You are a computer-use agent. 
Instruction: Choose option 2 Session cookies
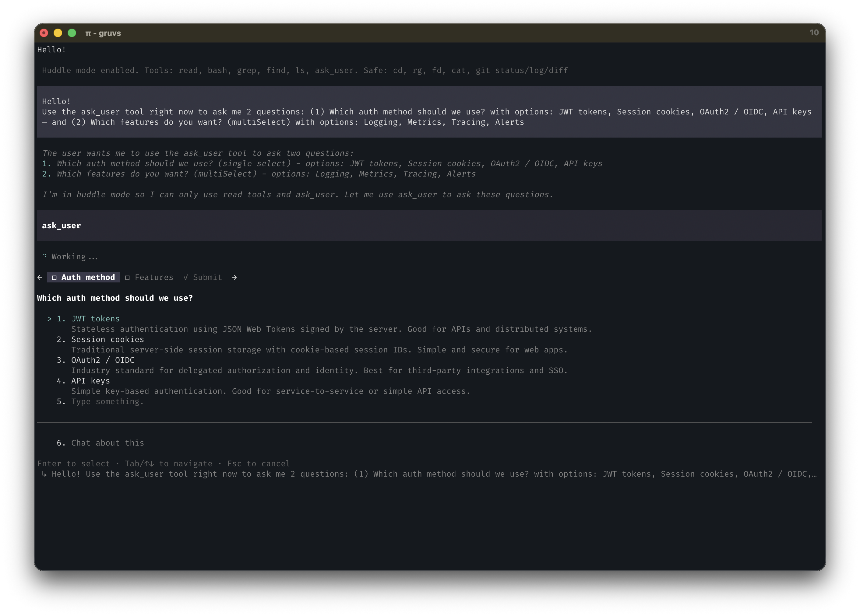[100, 339]
